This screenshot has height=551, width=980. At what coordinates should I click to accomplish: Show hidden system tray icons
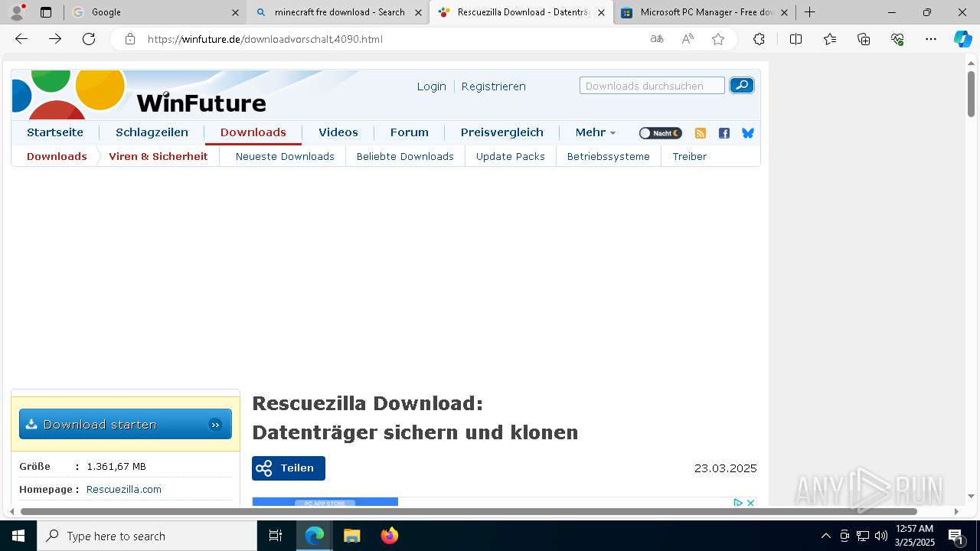point(825,536)
